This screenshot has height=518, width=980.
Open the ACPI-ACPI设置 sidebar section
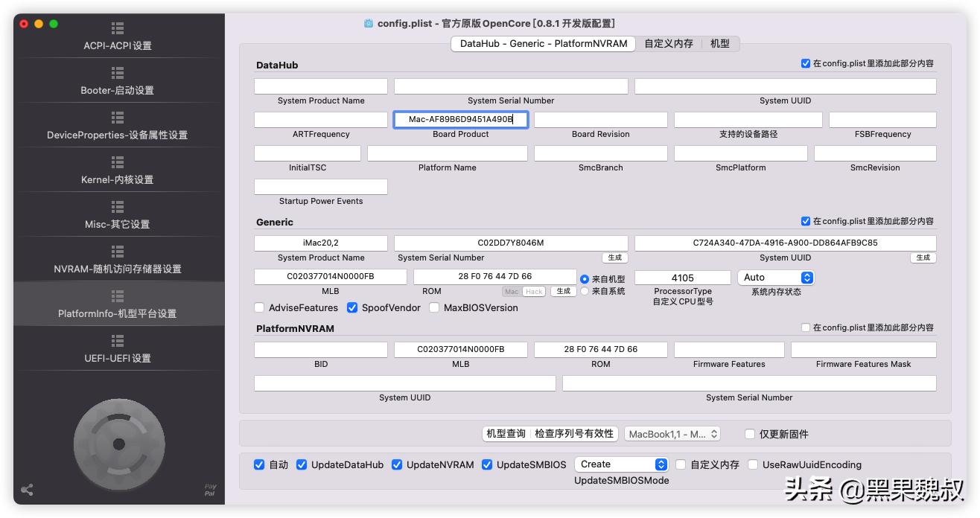pyautogui.click(x=117, y=39)
